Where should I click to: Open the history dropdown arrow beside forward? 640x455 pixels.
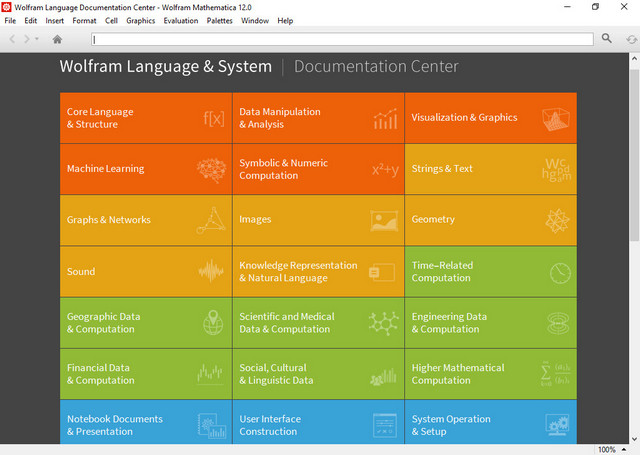pyautogui.click(x=37, y=39)
